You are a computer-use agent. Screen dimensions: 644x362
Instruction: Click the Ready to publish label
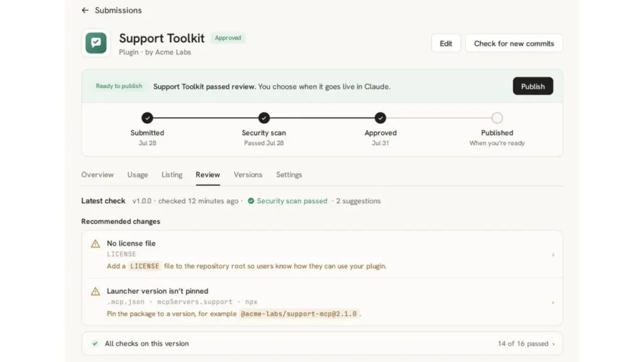[119, 86]
